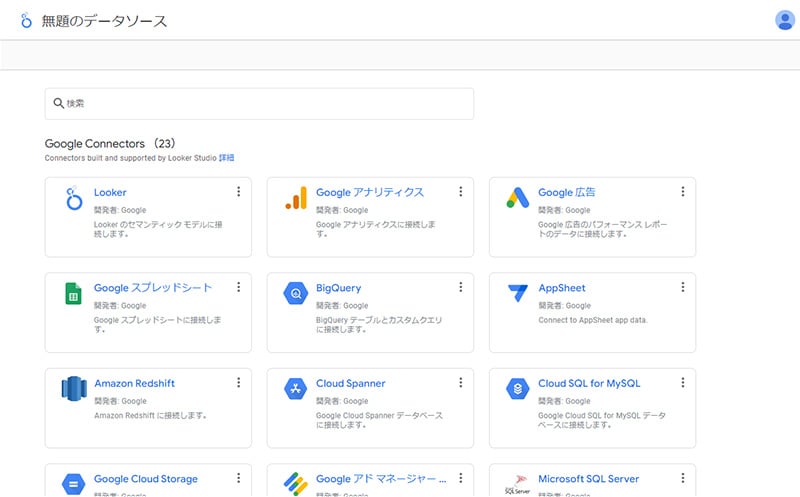This screenshot has height=497, width=800.
Task: Select the Microsoft SQL Server icon
Action: click(518, 485)
